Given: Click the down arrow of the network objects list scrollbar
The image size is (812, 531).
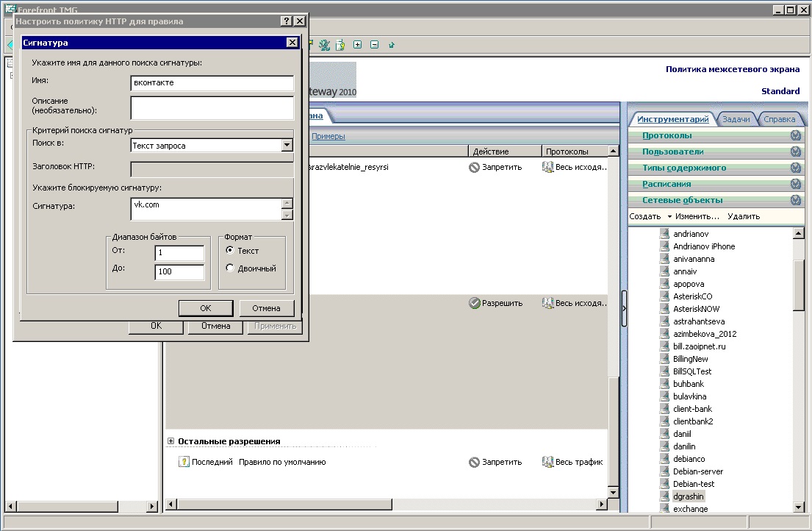Looking at the screenshot, I should pyautogui.click(x=798, y=507).
